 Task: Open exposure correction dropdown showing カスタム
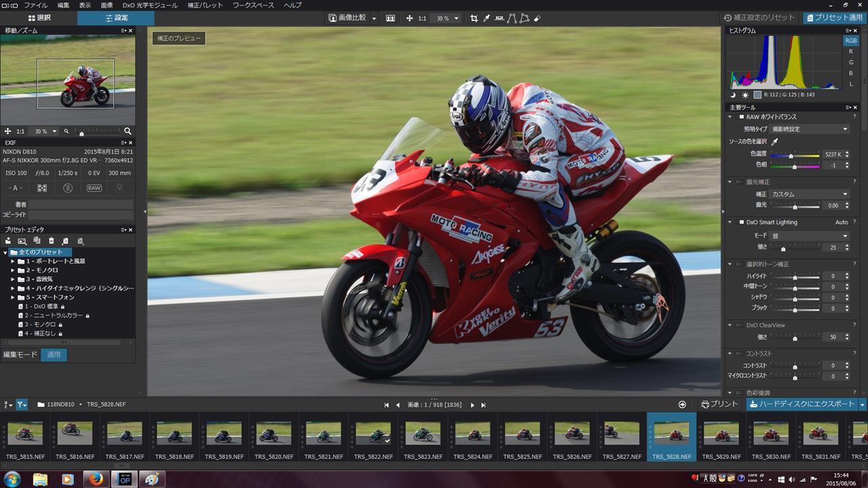(x=810, y=194)
